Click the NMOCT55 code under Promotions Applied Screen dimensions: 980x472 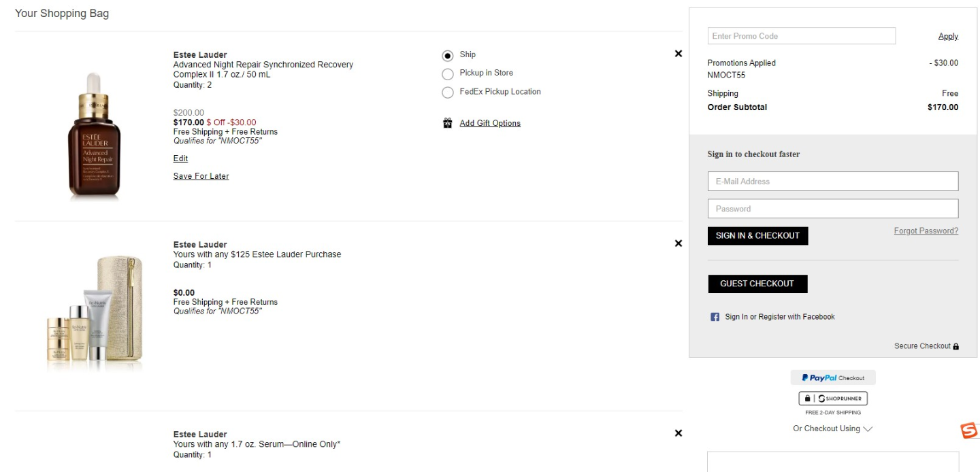726,75
